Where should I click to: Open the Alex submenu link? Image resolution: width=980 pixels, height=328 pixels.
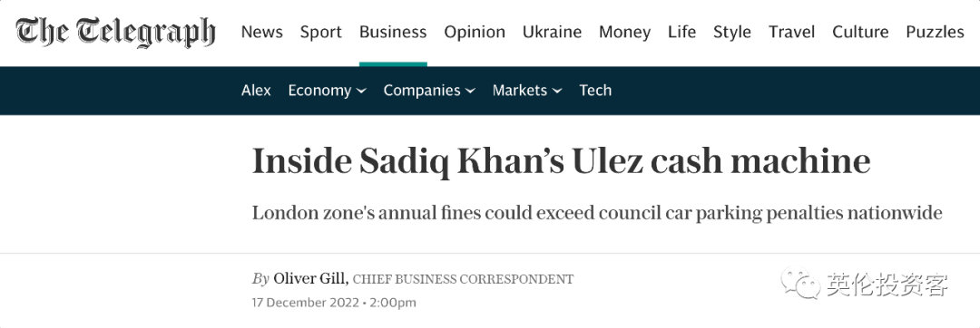(x=256, y=91)
